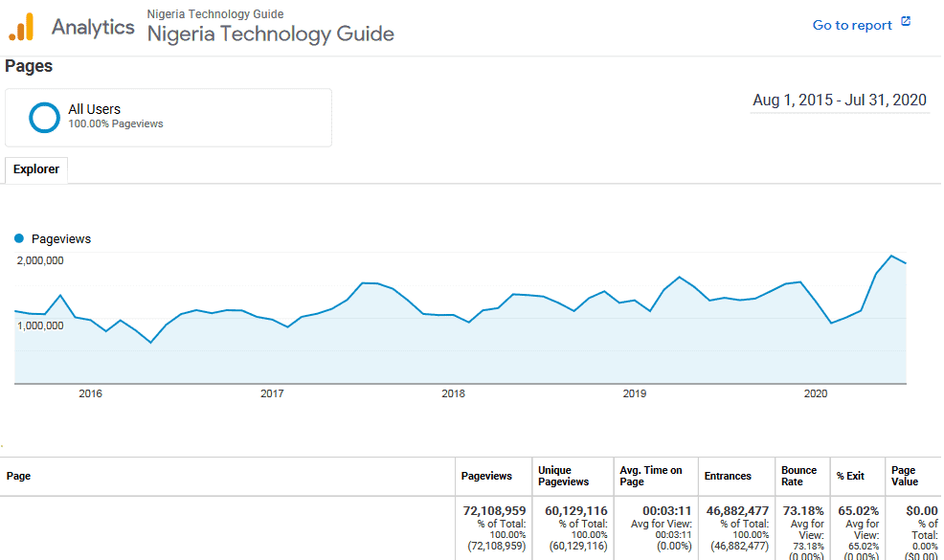Click the $0.00 page value total

[922, 510]
